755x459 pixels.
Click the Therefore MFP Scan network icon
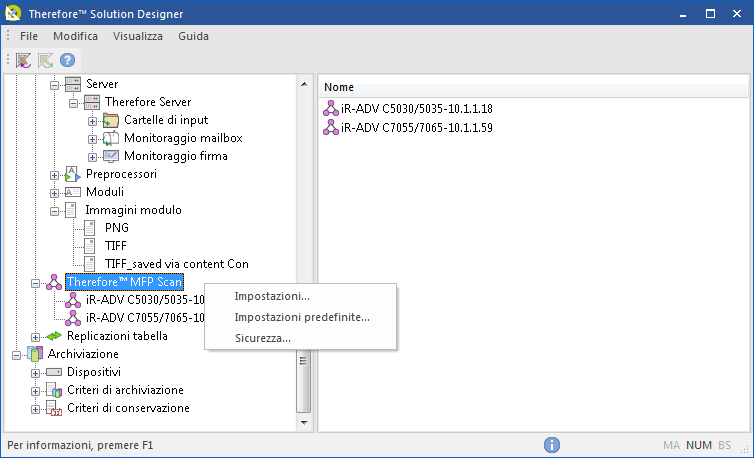[x=53, y=282]
